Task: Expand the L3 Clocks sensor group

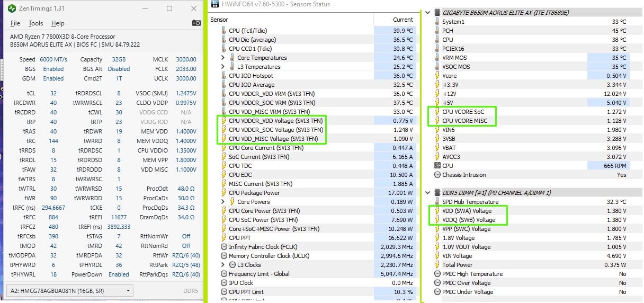Action: 223,265
